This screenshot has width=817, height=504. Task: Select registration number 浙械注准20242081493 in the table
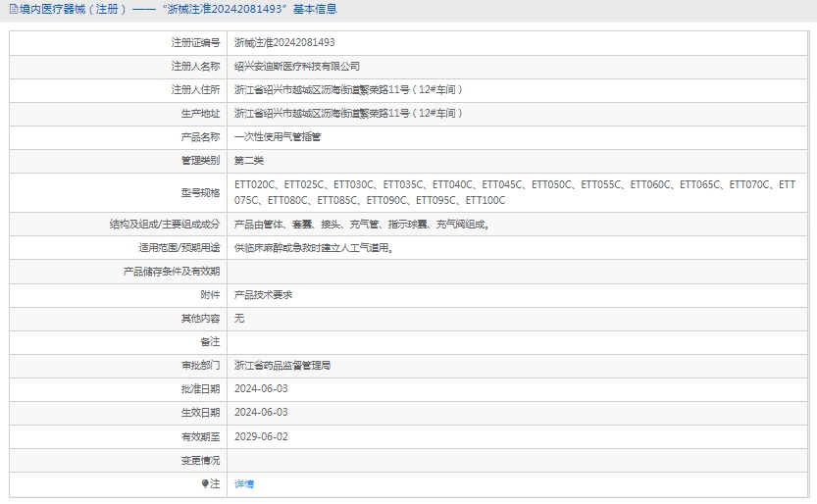pos(284,43)
